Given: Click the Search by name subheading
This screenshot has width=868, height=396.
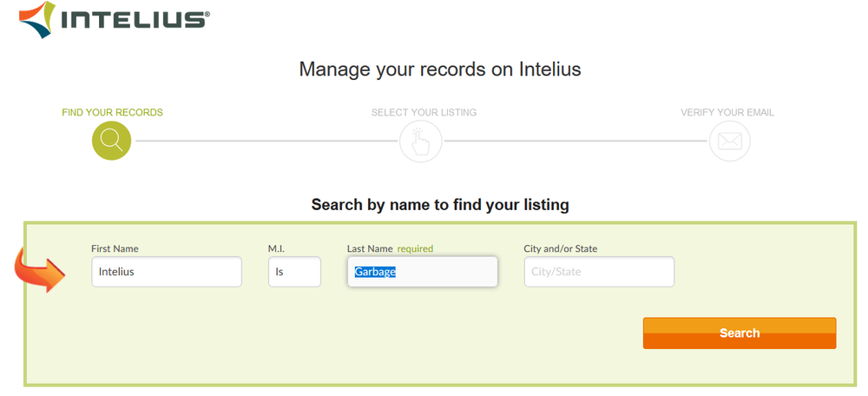Looking at the screenshot, I should pos(440,205).
